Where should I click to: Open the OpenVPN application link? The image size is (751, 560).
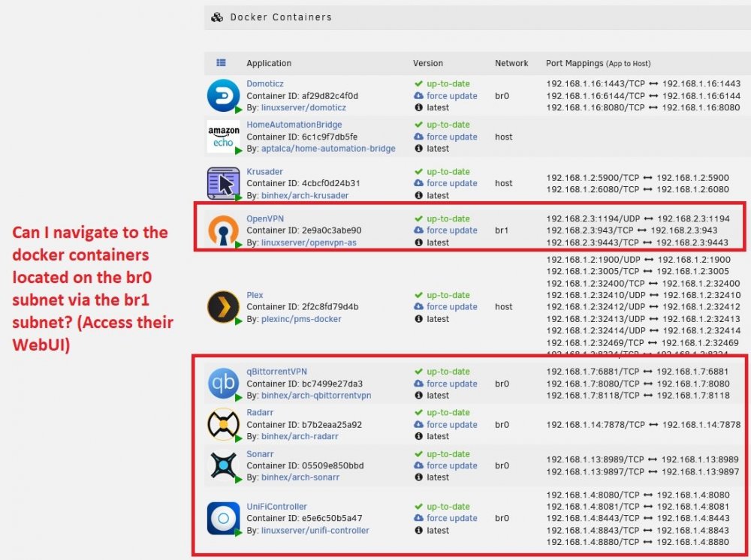click(x=265, y=218)
